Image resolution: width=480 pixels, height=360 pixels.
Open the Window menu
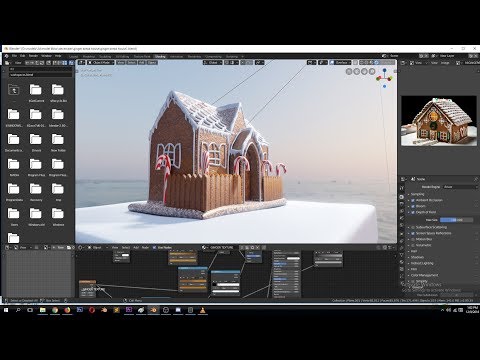[x=46, y=56]
